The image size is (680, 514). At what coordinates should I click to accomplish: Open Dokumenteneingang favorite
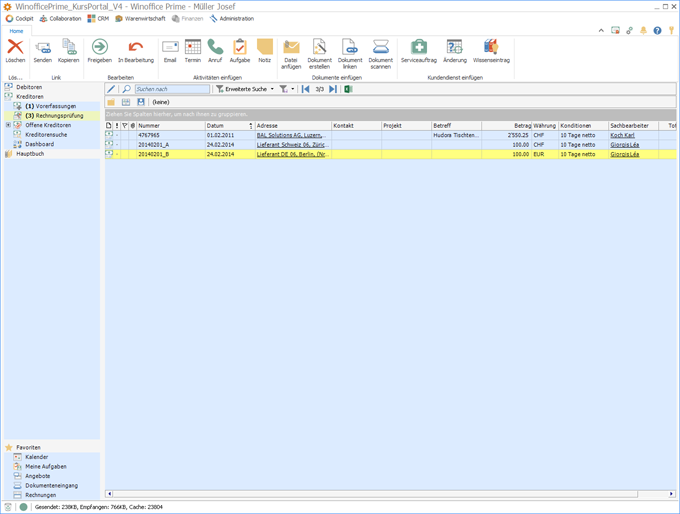pos(51,486)
